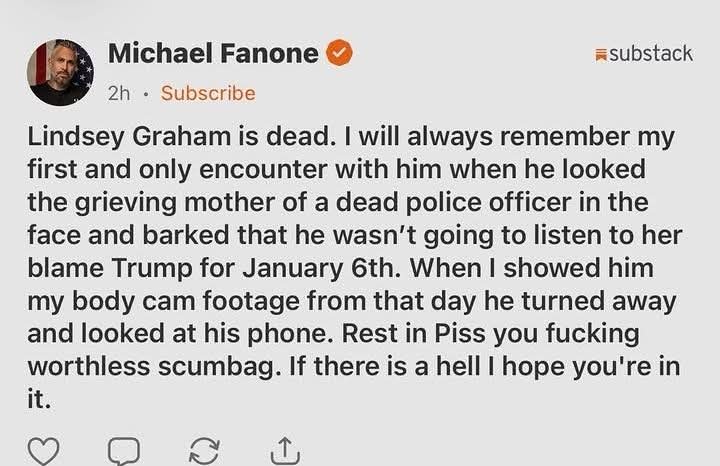The height and width of the screenshot is (466, 720).
Task: Click the orange verified checkmark badge
Action: [339, 53]
